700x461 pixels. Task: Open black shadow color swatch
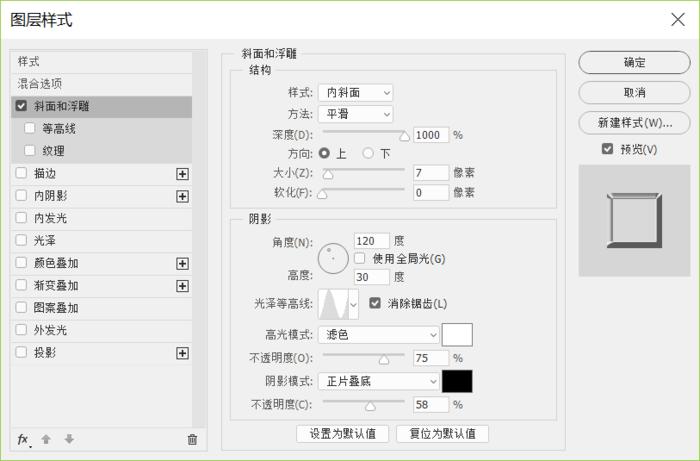pos(457,382)
